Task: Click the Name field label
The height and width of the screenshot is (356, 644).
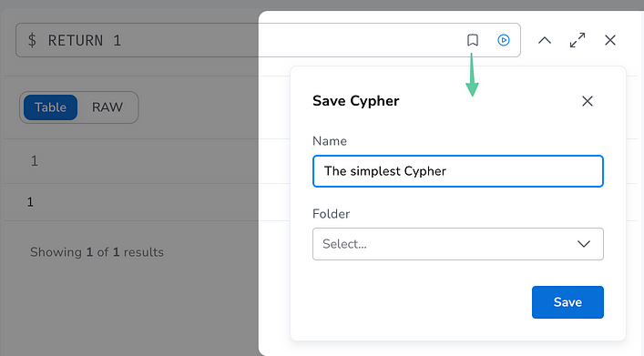Action: 330,141
